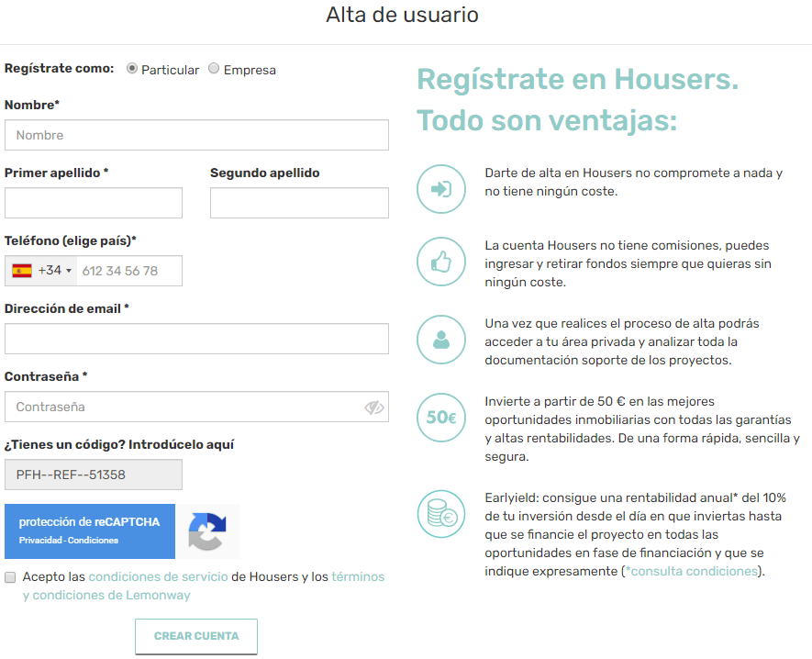Screen dimensions: 812x659
Task: Check the accept terms of service checkbox
Action: pos(10,577)
